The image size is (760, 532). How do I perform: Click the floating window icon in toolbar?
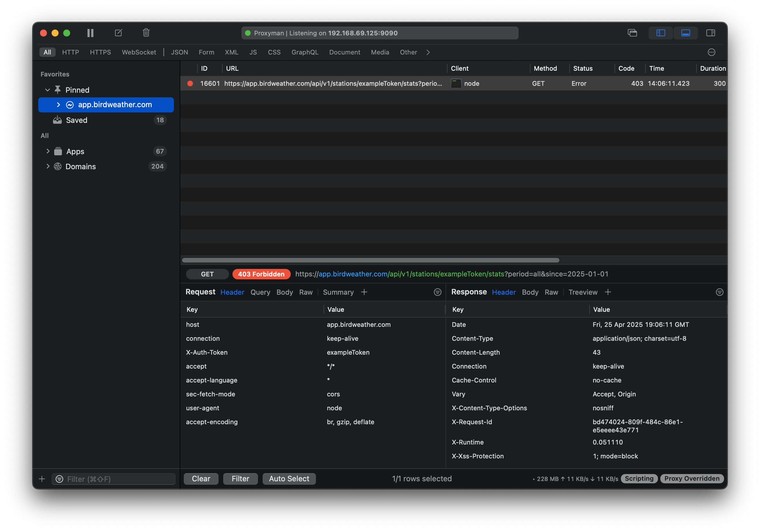click(632, 33)
